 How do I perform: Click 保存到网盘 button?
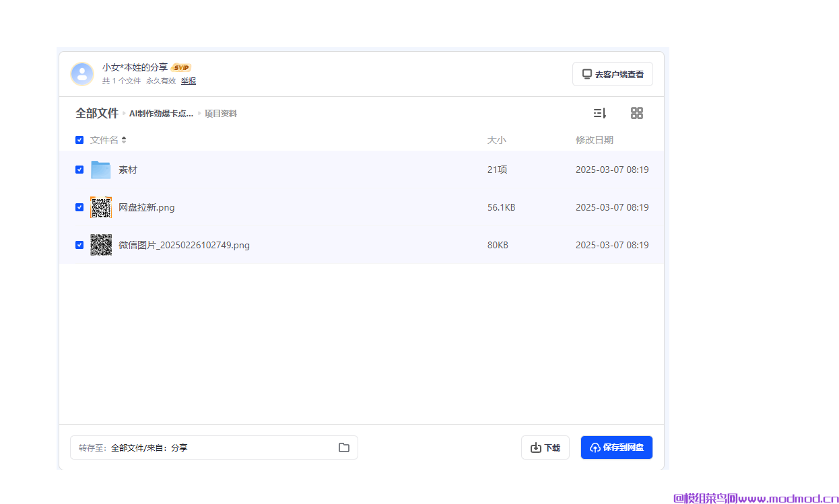617,447
